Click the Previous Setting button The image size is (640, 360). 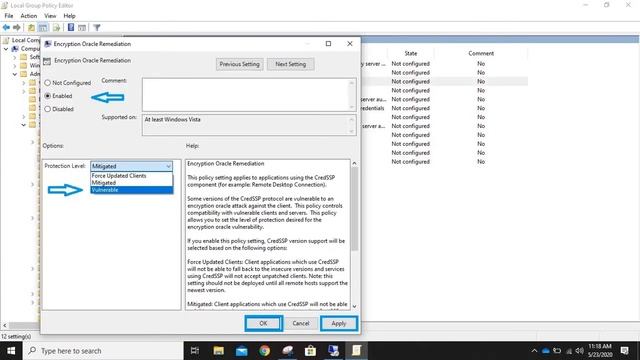(240, 64)
